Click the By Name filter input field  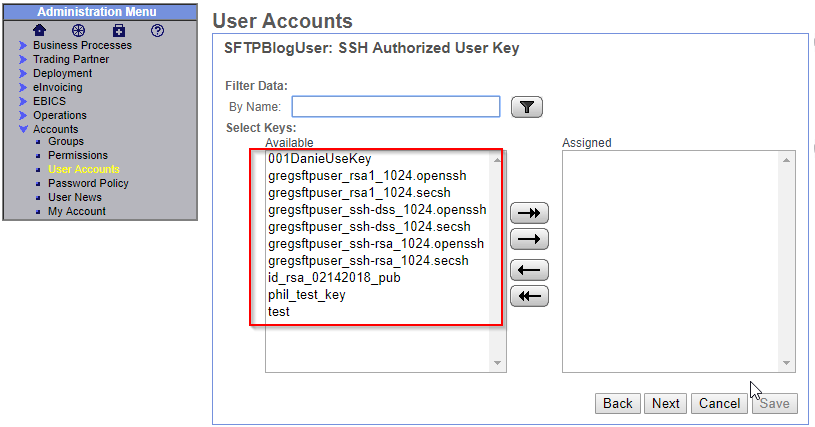click(395, 107)
